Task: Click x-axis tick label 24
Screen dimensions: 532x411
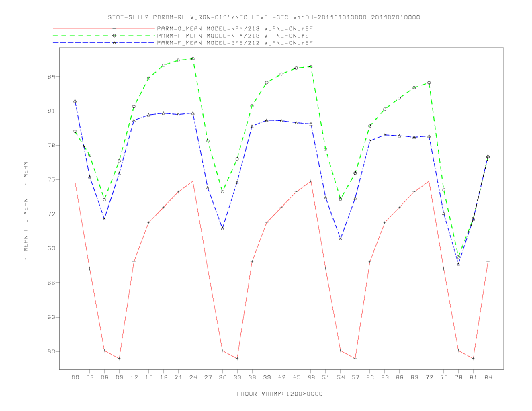Action: [193, 377]
